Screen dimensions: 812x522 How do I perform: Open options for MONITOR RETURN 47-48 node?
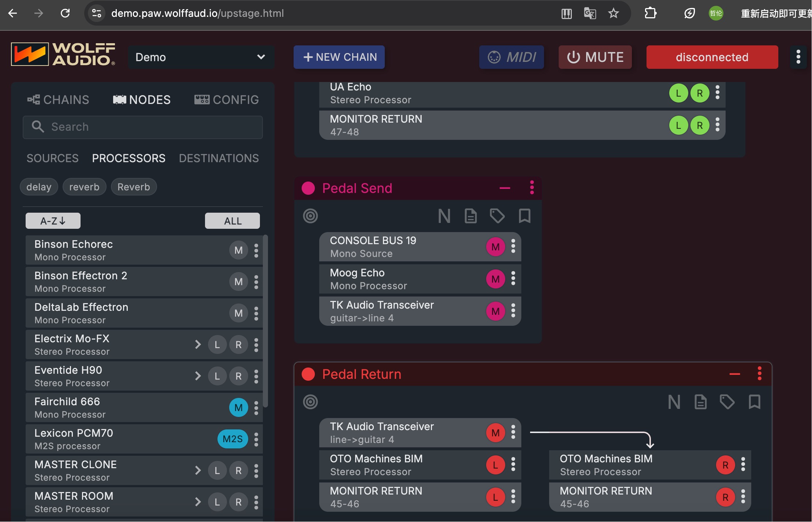pyautogui.click(x=717, y=124)
